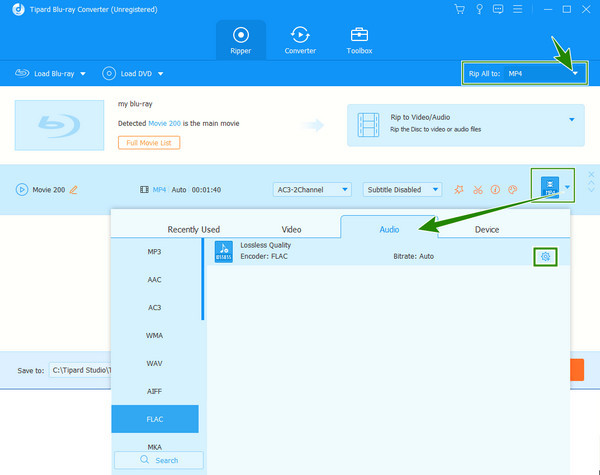Click the Rip to Video/Audio film icon
600x475 pixels.
368,125
